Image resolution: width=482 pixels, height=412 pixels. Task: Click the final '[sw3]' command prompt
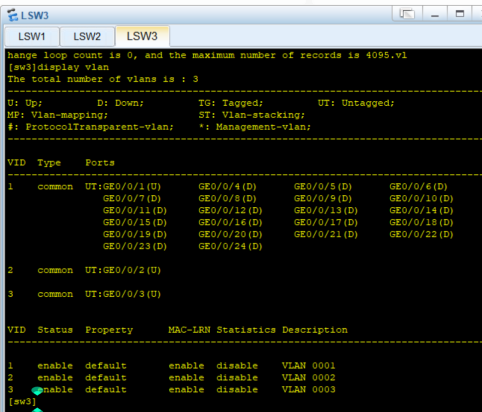click(22, 402)
